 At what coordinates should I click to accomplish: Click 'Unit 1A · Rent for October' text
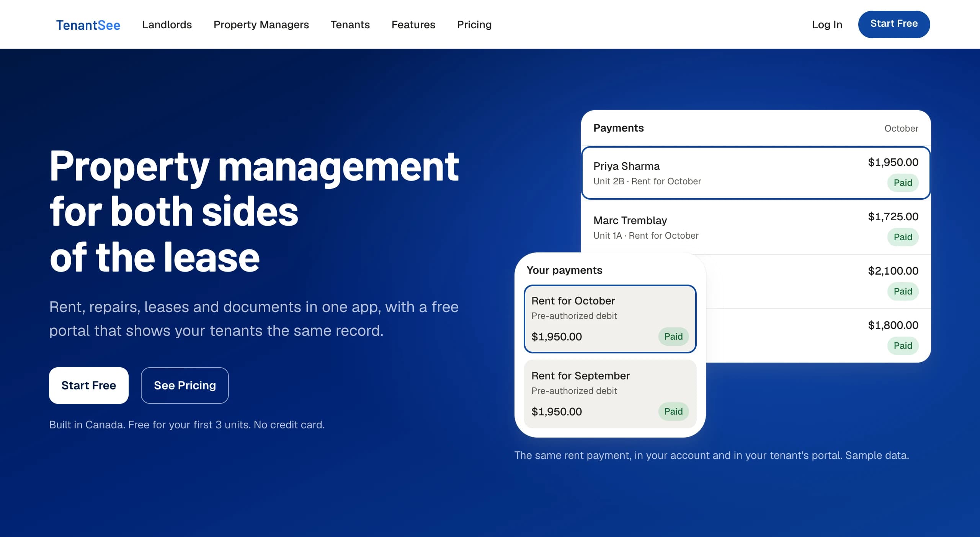[646, 236]
